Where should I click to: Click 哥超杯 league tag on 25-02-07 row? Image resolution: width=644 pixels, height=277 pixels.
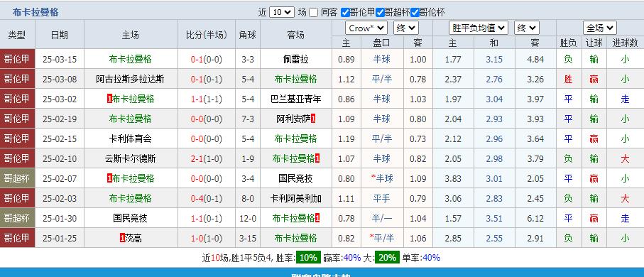pyautogui.click(x=17, y=179)
